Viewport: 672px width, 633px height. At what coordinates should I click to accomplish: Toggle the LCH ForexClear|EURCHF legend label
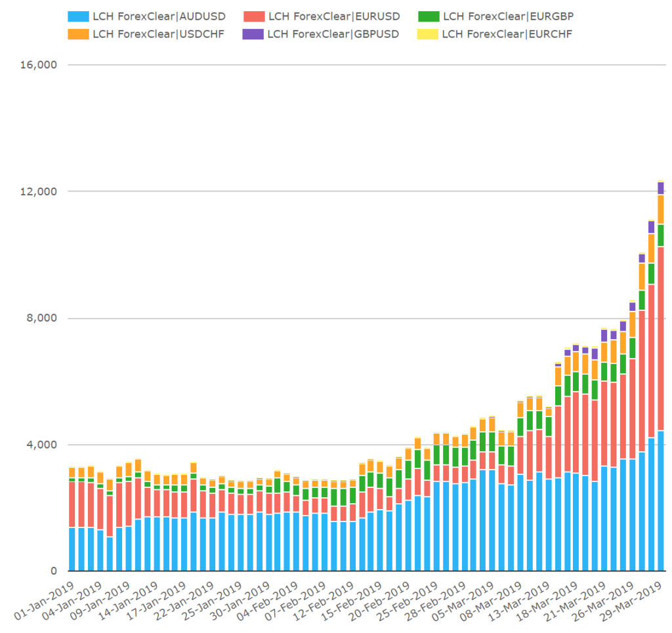click(507, 34)
